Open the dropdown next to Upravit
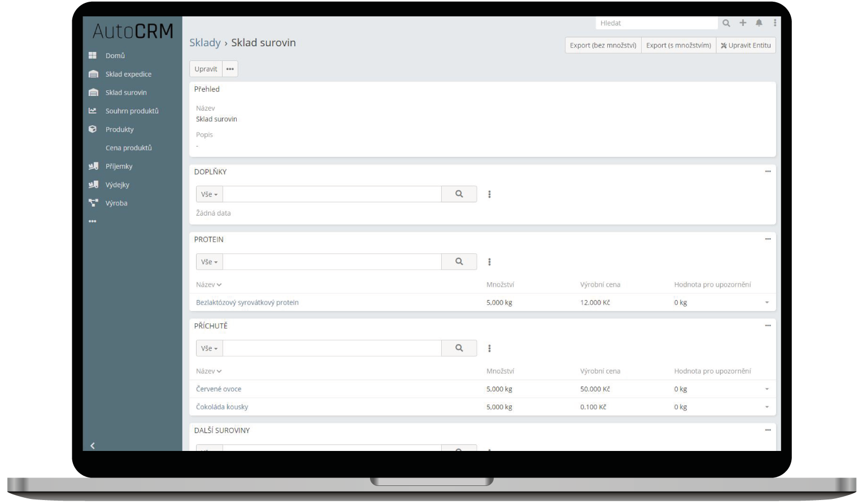 [x=230, y=69]
